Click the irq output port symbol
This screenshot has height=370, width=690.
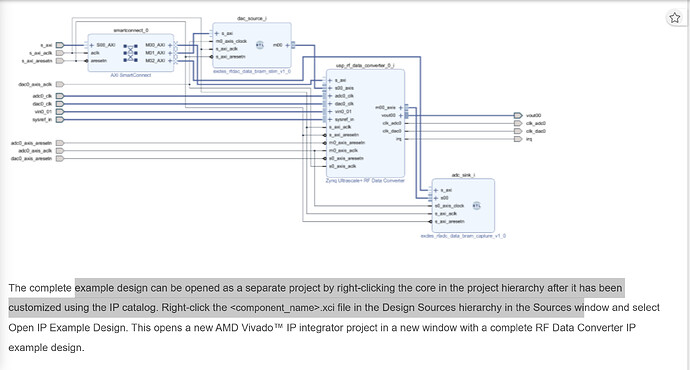(518, 139)
